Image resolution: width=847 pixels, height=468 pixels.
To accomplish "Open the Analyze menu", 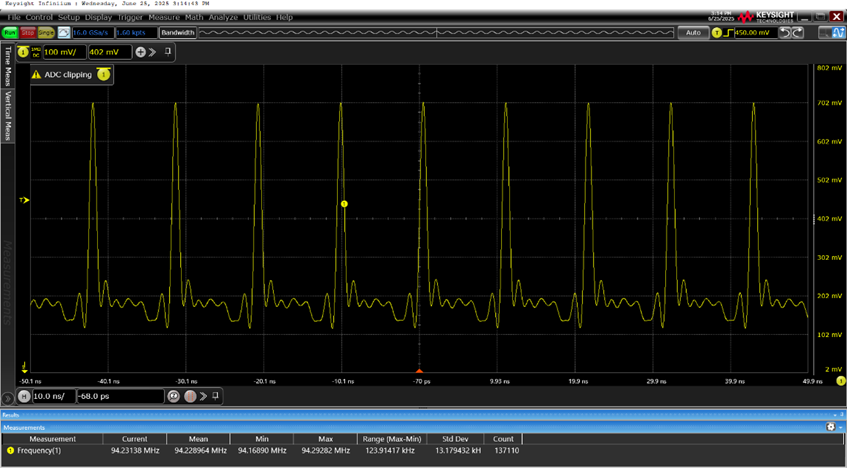I will coord(223,17).
